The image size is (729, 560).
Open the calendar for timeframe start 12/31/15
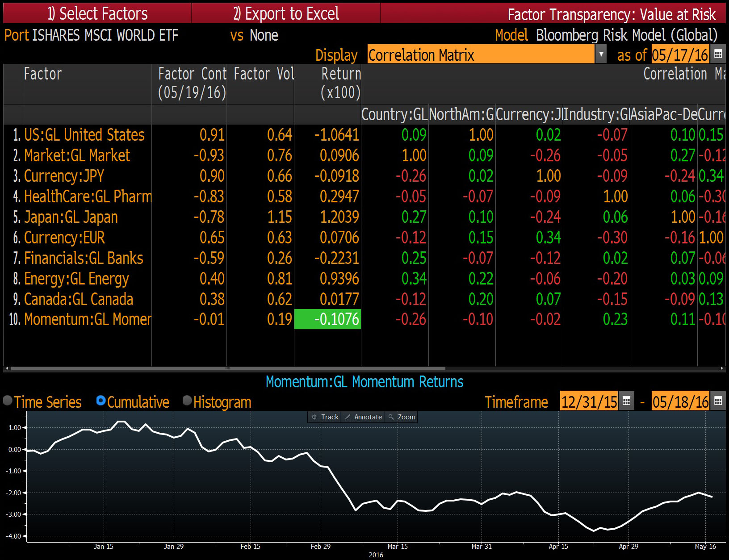[627, 401]
